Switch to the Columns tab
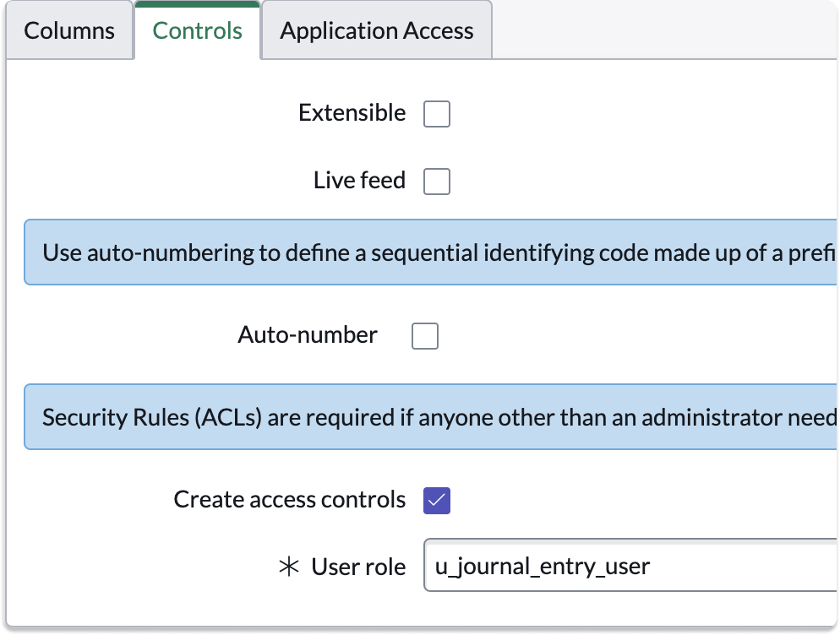Image resolution: width=840 pixels, height=635 pixels. point(69,30)
